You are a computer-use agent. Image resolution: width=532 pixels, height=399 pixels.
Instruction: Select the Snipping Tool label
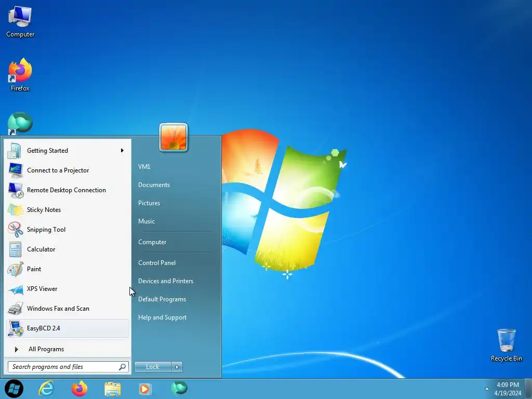coord(46,230)
